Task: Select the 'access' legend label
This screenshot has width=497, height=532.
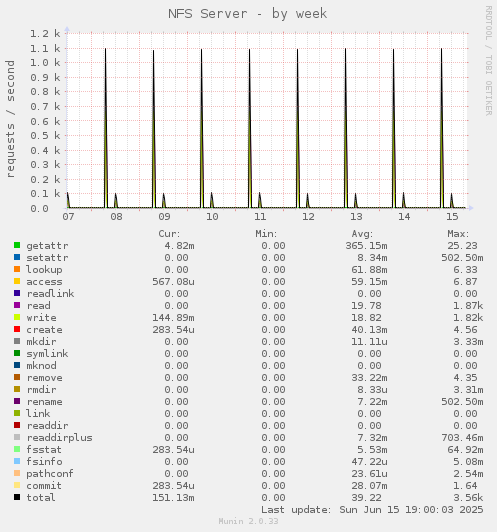Action: coord(44,282)
